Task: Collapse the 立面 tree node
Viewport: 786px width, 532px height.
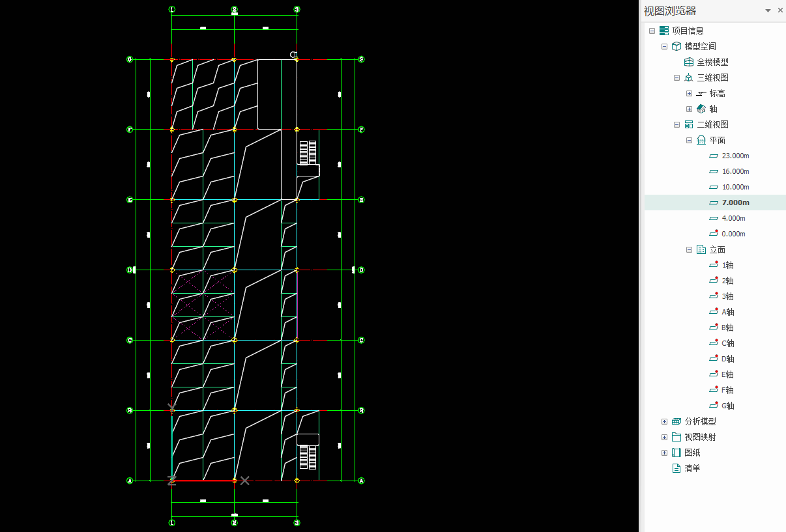Action: tap(689, 249)
